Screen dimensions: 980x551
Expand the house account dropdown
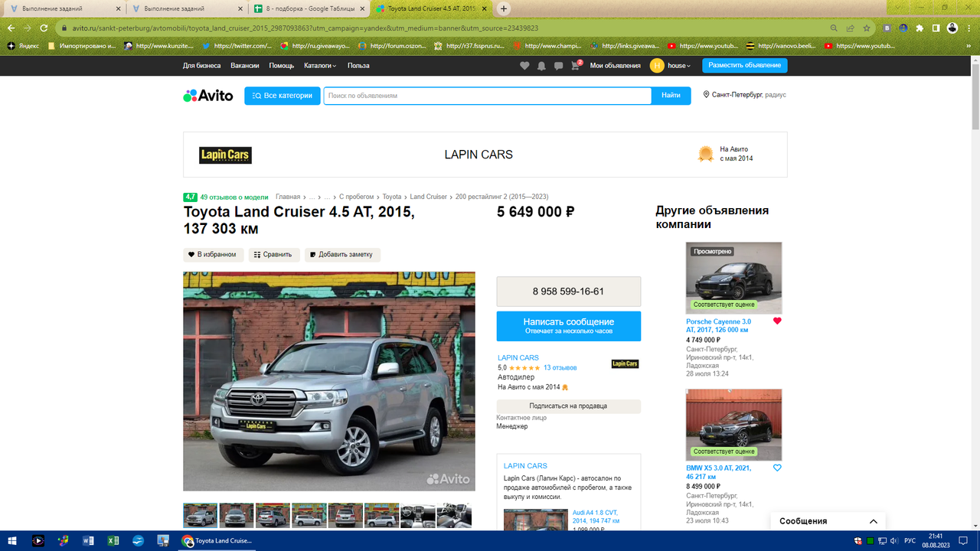click(x=679, y=66)
